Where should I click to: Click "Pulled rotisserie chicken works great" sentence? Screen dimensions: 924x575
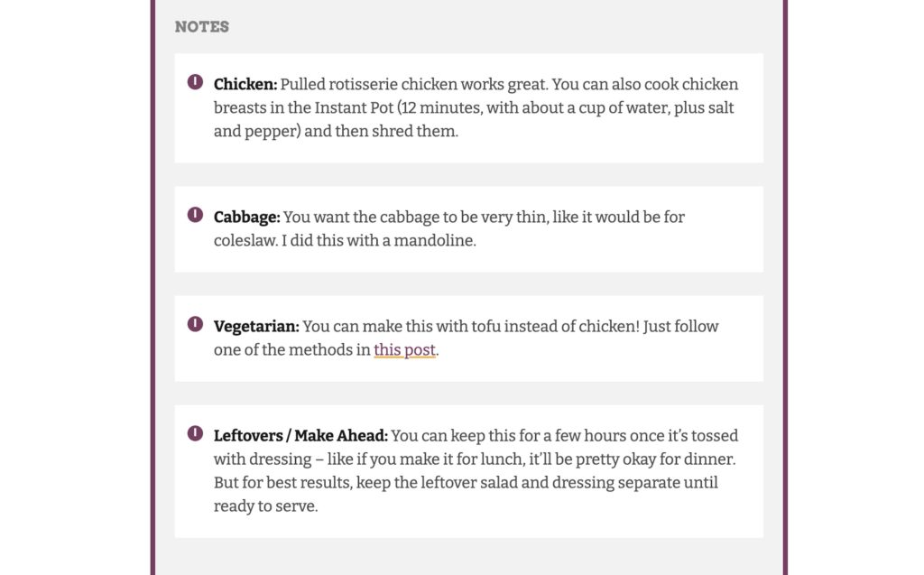click(x=413, y=84)
